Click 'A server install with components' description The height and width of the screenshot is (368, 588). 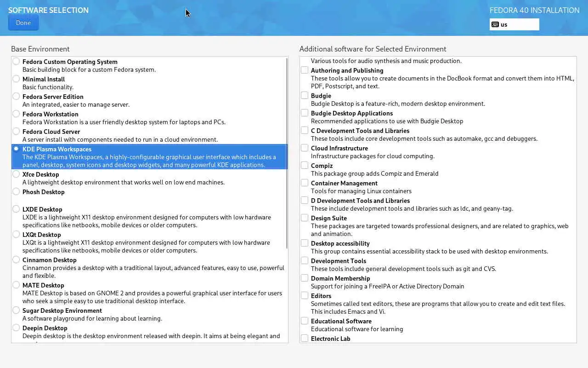point(120,139)
